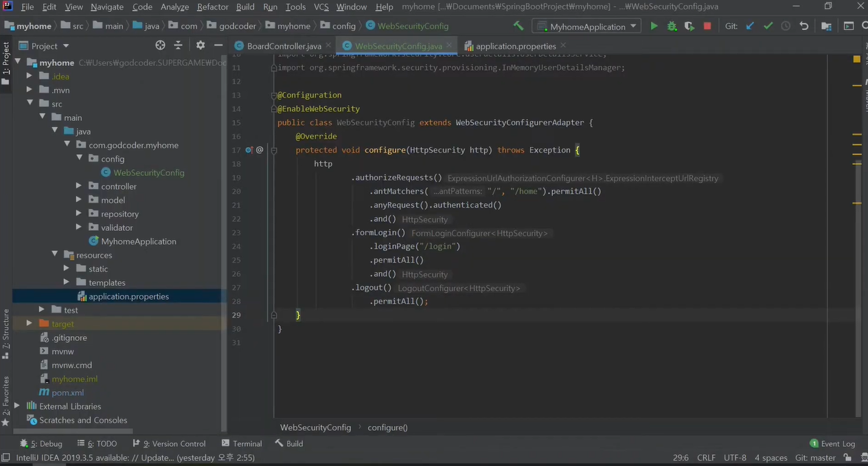This screenshot has width=868, height=466.
Task: Click WebSecurityConfig in navigation breadcrumb
Action: tap(407, 26)
